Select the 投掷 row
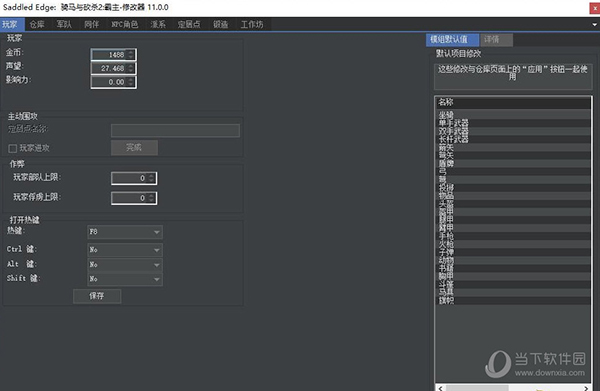The width and height of the screenshot is (600, 391). 513,187
